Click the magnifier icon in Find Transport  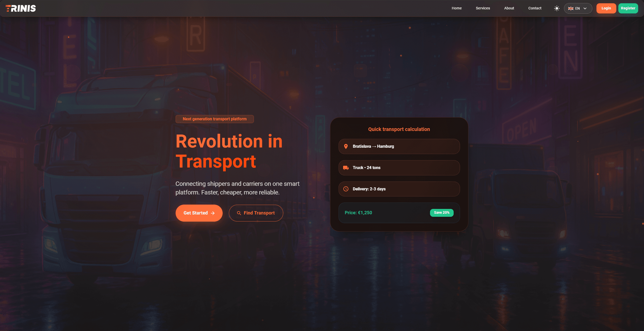(239, 213)
